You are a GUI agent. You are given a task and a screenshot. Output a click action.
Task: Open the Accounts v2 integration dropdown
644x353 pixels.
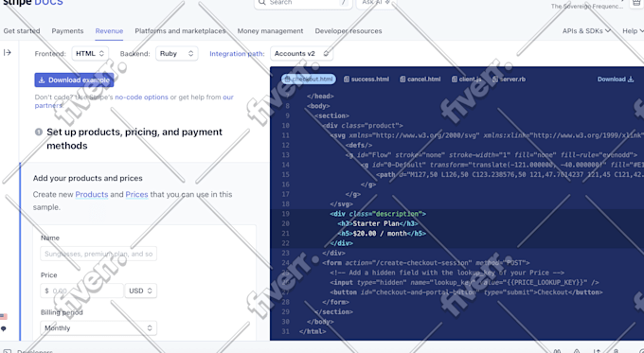click(x=301, y=53)
